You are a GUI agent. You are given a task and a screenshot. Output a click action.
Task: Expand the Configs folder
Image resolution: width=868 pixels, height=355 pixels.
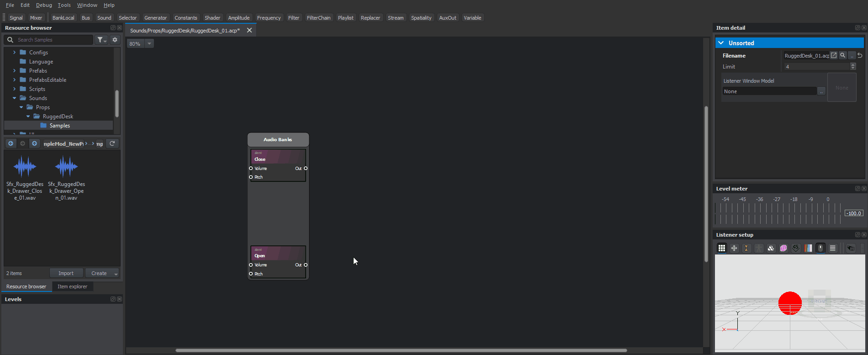[x=14, y=53]
